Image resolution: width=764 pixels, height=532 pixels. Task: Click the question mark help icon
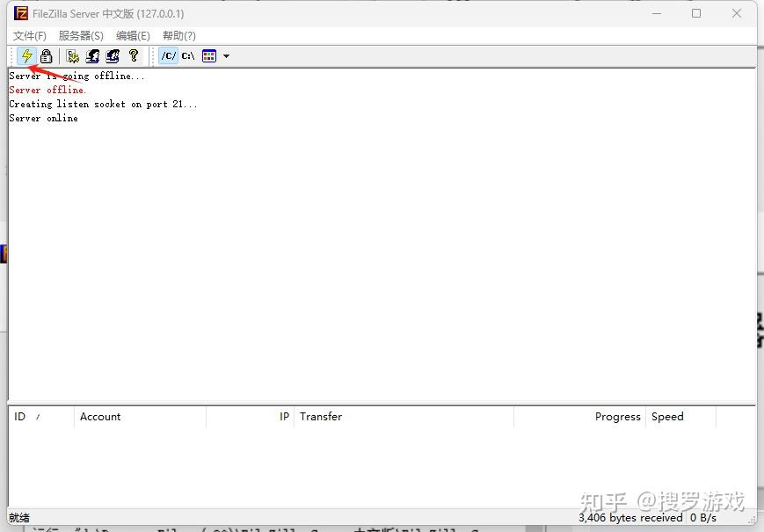134,56
